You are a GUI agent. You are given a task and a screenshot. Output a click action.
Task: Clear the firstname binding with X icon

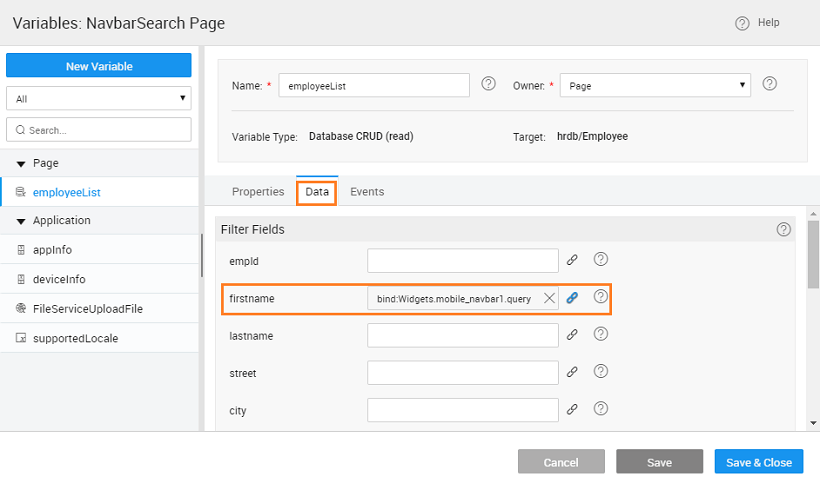pyautogui.click(x=548, y=298)
